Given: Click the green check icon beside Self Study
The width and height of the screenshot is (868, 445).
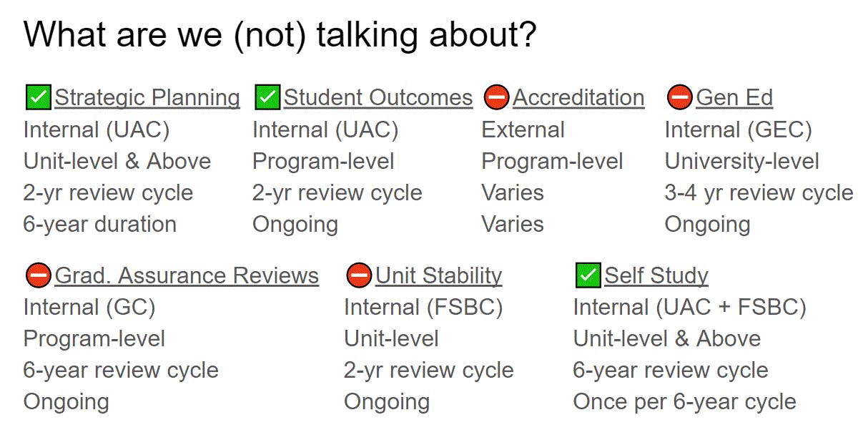Looking at the screenshot, I should click(x=588, y=275).
